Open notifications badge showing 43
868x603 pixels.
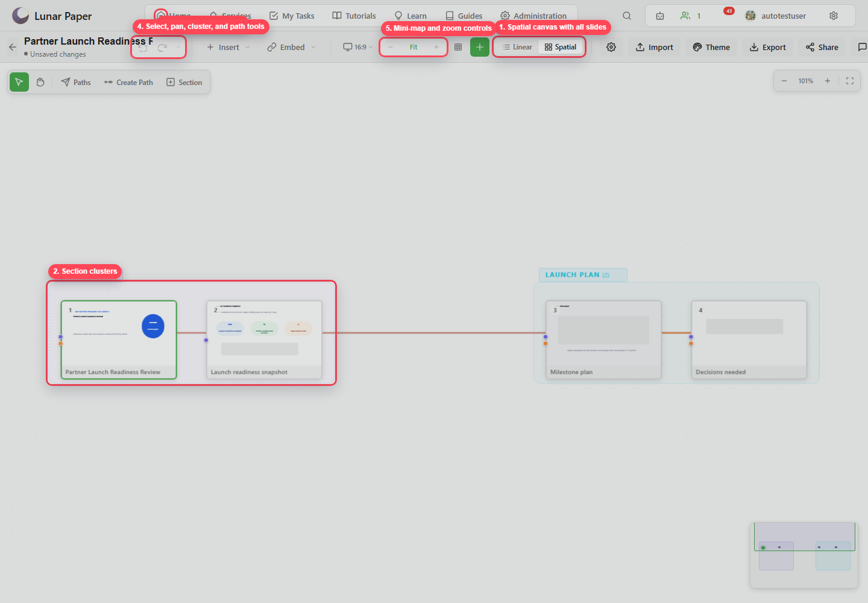coord(729,11)
